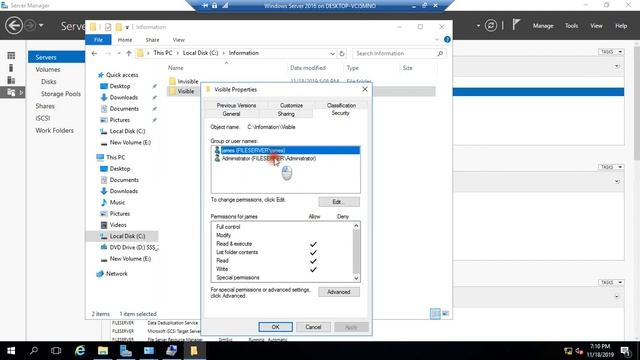
Task: Switch to large icons view in Explorer
Action: (445, 313)
